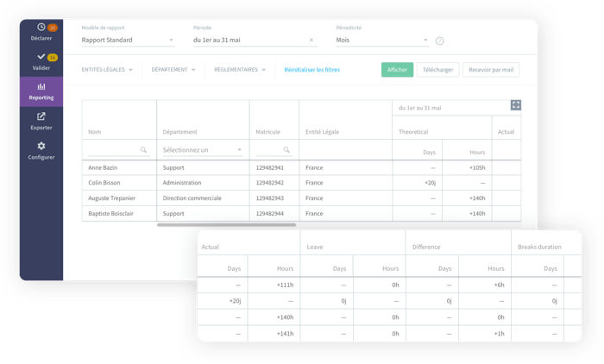Expand the Entités Légales filter
Viewport: 604px width, 364px height.
[x=107, y=70]
